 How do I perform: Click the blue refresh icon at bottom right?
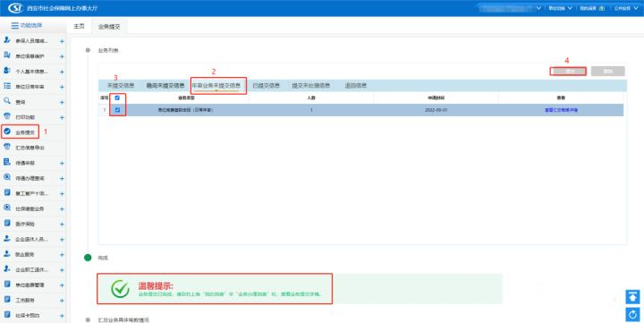click(632, 315)
